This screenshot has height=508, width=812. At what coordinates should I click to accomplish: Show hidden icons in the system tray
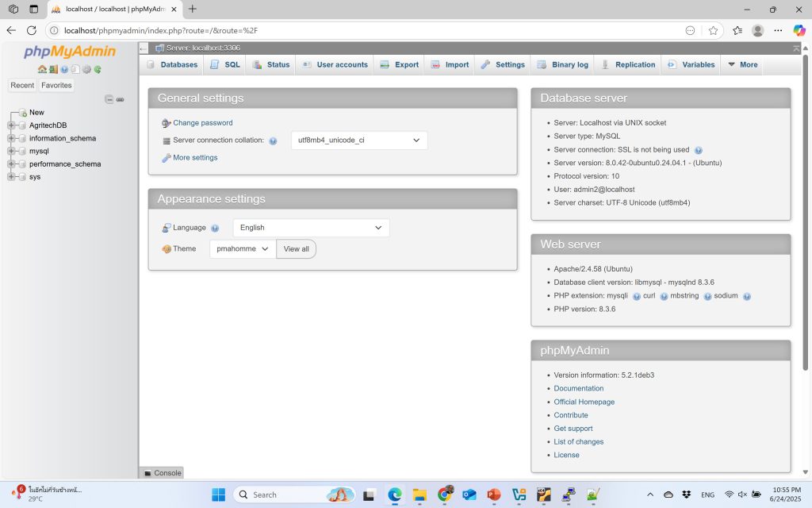coord(650,495)
